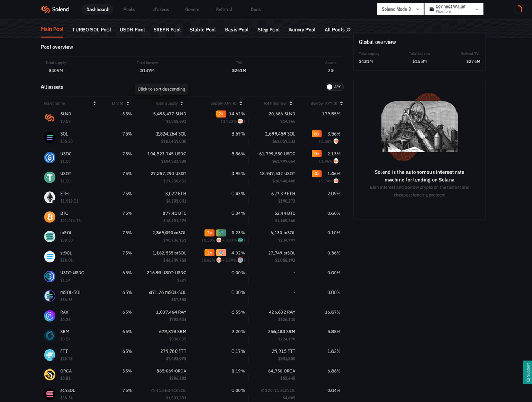Click the USDC token icon
Screen dimensions: 532x402
pos(49,157)
